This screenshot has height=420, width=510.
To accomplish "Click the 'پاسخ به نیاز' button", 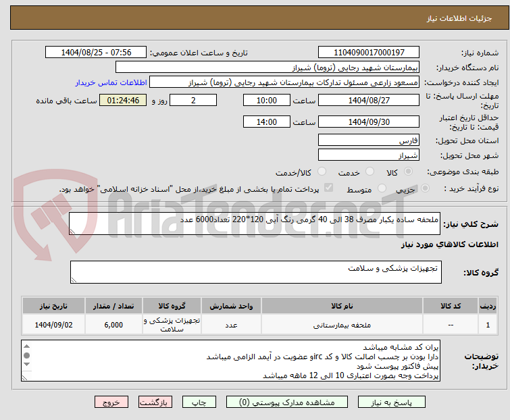I will coord(391,402).
